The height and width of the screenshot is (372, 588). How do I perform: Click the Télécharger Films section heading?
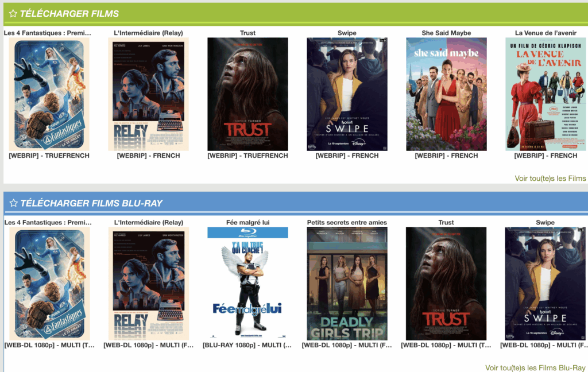(69, 14)
